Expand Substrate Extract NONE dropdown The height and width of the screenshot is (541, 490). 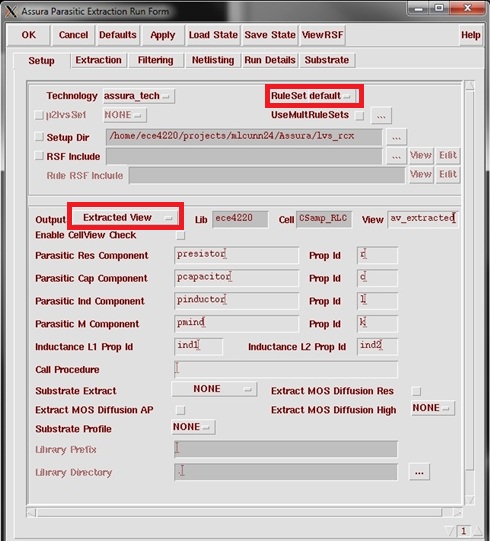pyautogui.click(x=214, y=389)
